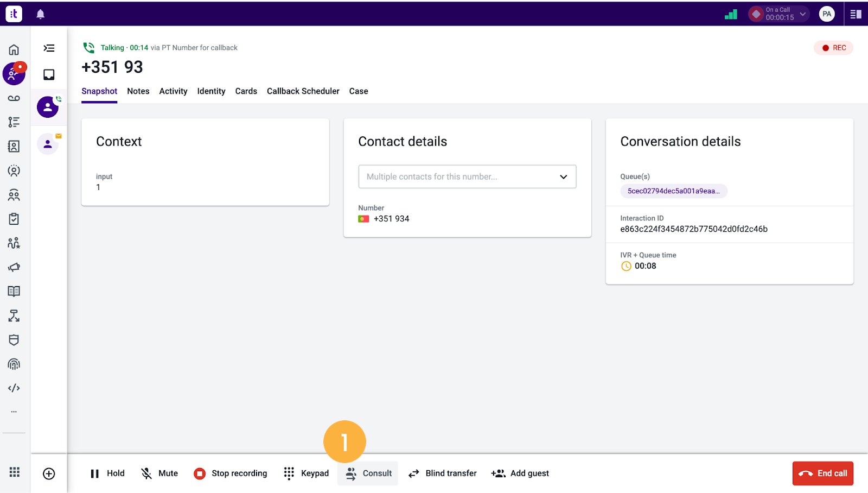Open the side panel layout icon
The width and height of the screenshot is (868, 493).
tap(856, 14)
